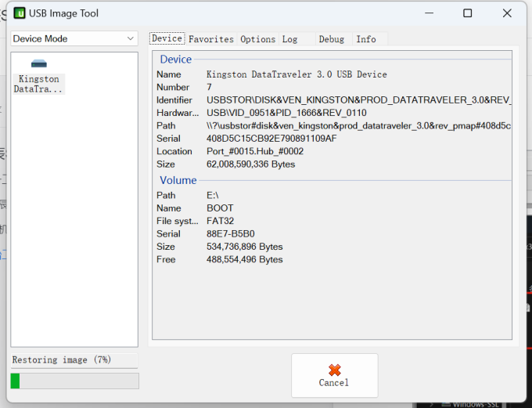The image size is (532, 408).
Task: Click the device Serial number value
Action: [x=271, y=139]
